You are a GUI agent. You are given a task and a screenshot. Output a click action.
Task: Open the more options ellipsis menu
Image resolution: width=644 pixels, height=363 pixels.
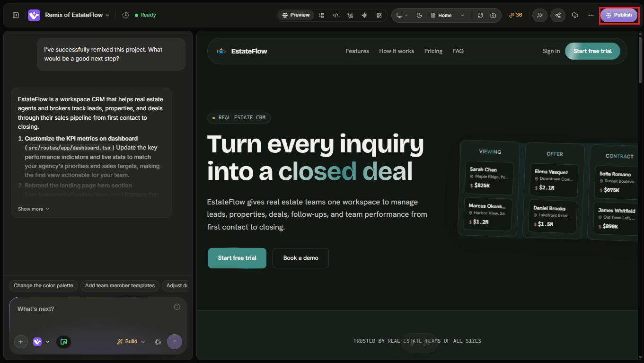(591, 15)
